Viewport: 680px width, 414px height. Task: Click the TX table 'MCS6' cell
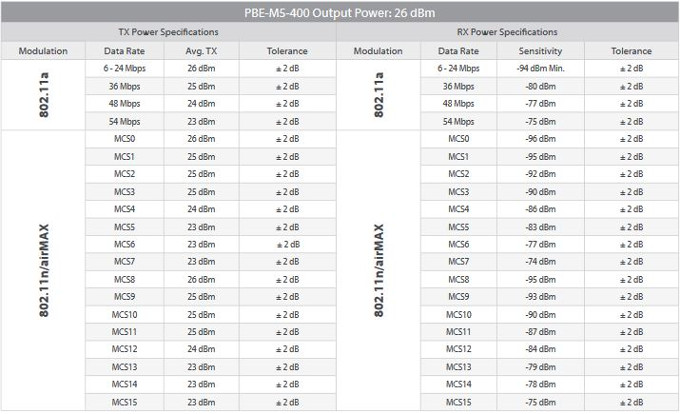(124, 244)
